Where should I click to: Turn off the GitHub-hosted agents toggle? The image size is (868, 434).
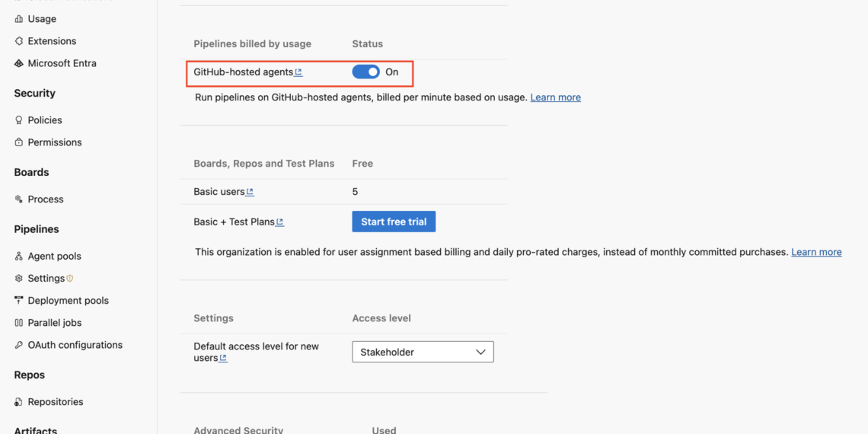(x=366, y=72)
